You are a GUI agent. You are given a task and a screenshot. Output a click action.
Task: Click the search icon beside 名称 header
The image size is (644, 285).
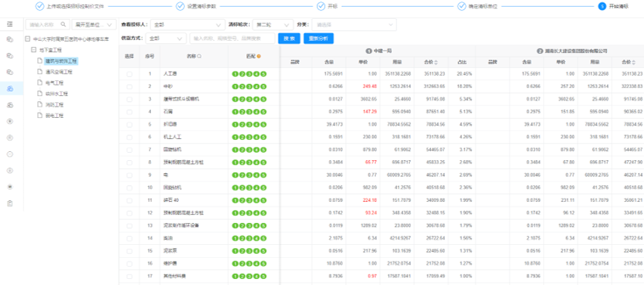tap(199, 56)
